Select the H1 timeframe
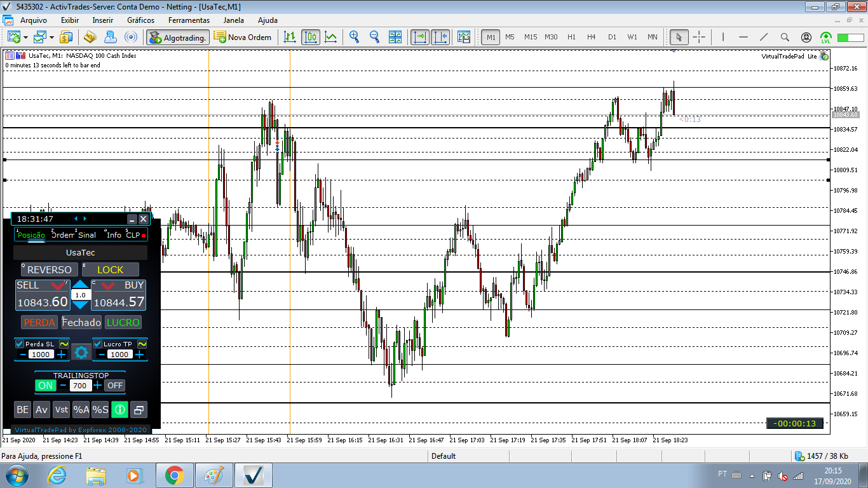Image resolution: width=868 pixels, height=488 pixels. pyautogui.click(x=571, y=37)
